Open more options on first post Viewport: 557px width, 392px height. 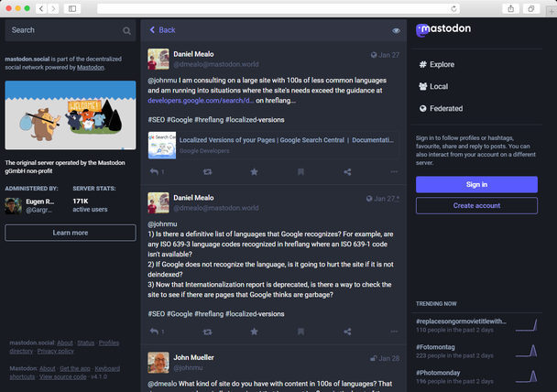[x=394, y=172]
